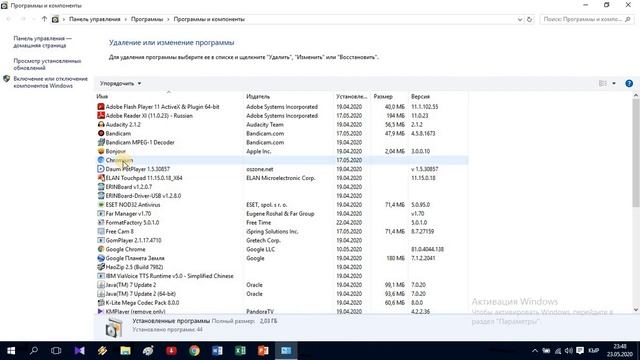Click the Chromium program icon
This screenshot has height=360, width=640.
(101, 160)
